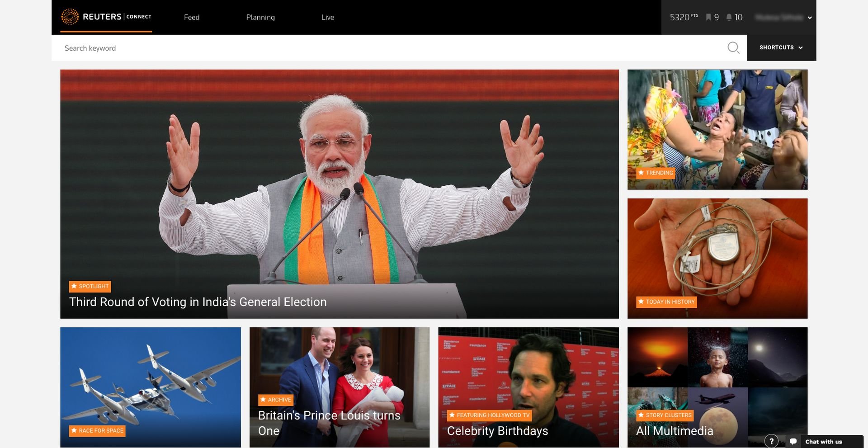View the 5320 points balance
Screen dimensions: 868x448
[684, 17]
